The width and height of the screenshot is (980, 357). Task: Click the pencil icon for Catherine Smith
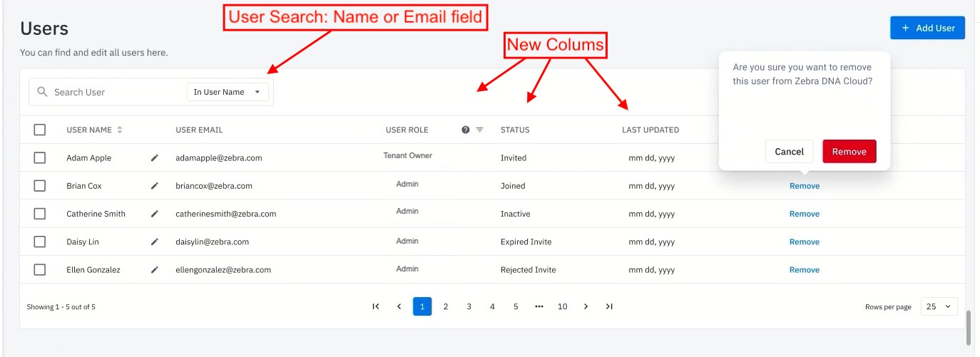coord(155,214)
